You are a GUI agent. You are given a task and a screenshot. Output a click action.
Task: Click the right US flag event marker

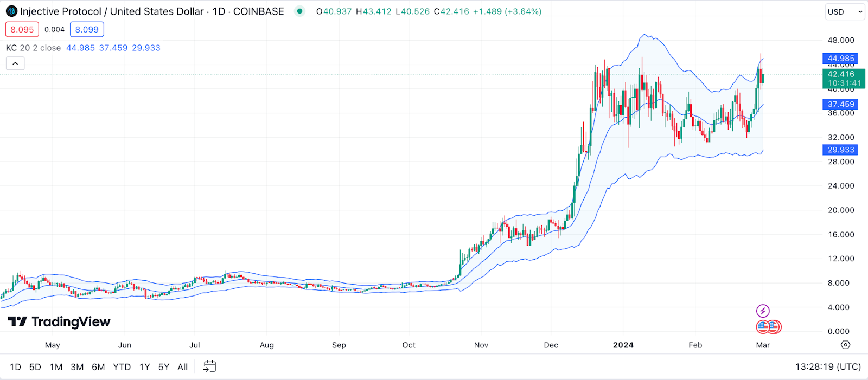click(774, 327)
